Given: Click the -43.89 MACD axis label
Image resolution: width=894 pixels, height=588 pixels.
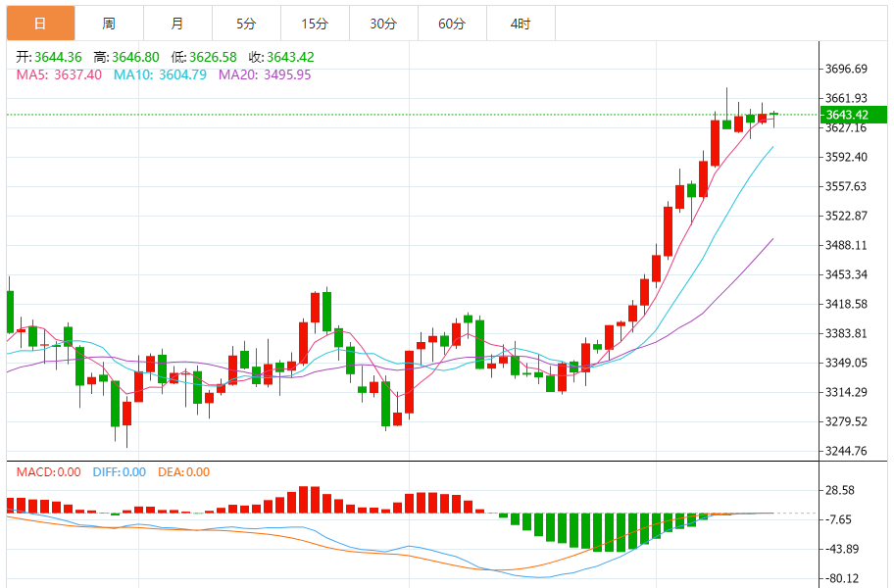Looking at the screenshot, I should tap(841, 549).
